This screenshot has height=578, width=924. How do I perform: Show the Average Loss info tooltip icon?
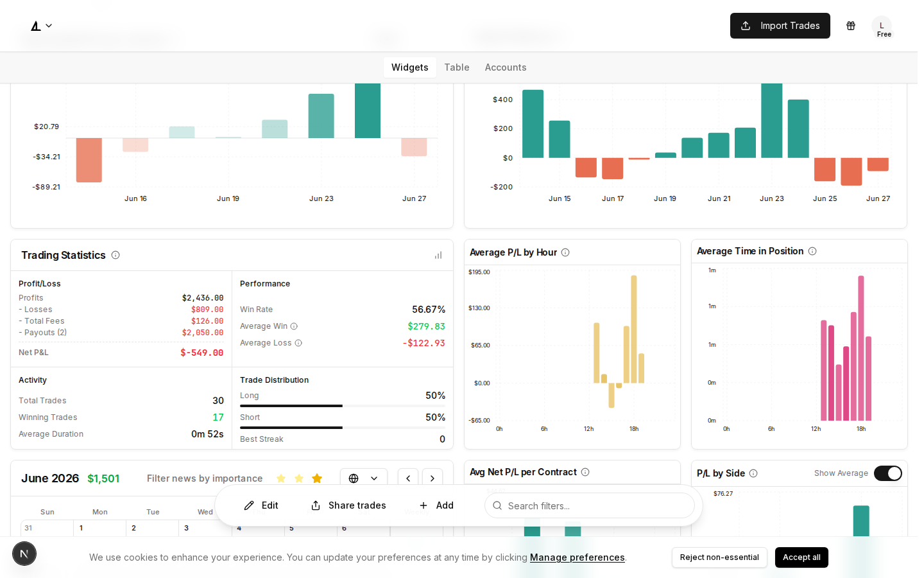click(298, 343)
